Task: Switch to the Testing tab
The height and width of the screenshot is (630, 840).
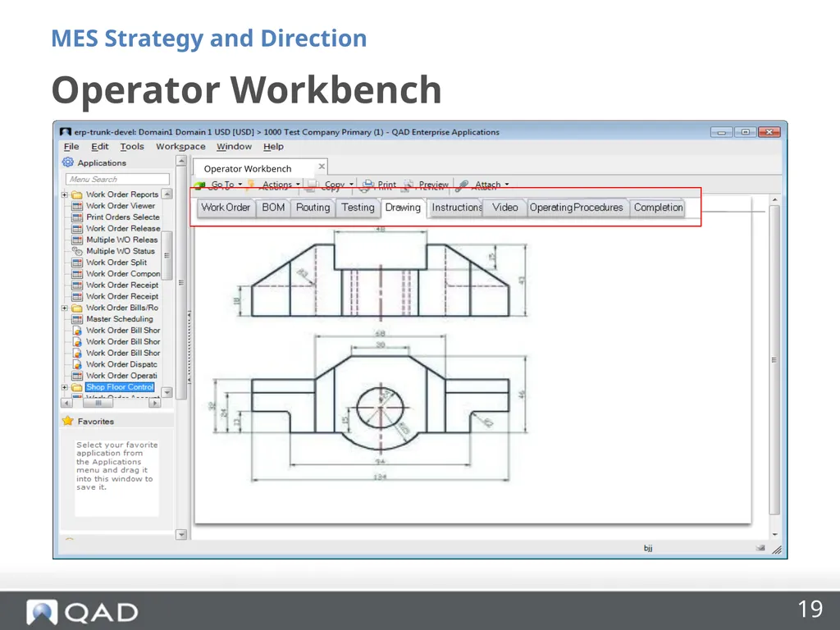Action: (x=358, y=208)
